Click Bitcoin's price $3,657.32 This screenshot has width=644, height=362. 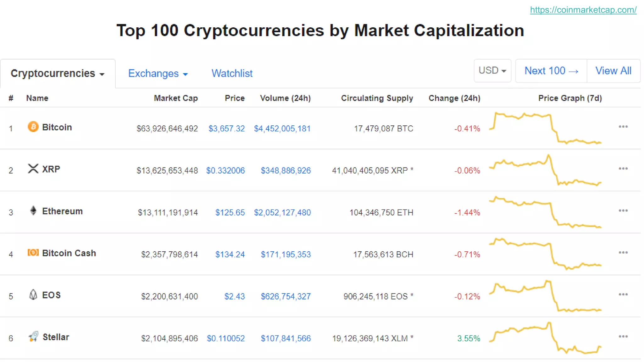click(226, 129)
